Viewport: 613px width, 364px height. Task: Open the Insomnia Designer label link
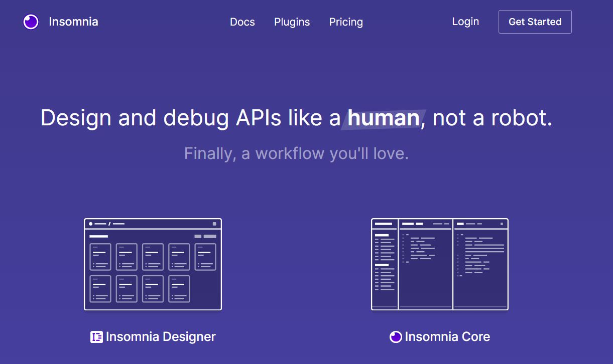[x=161, y=337]
